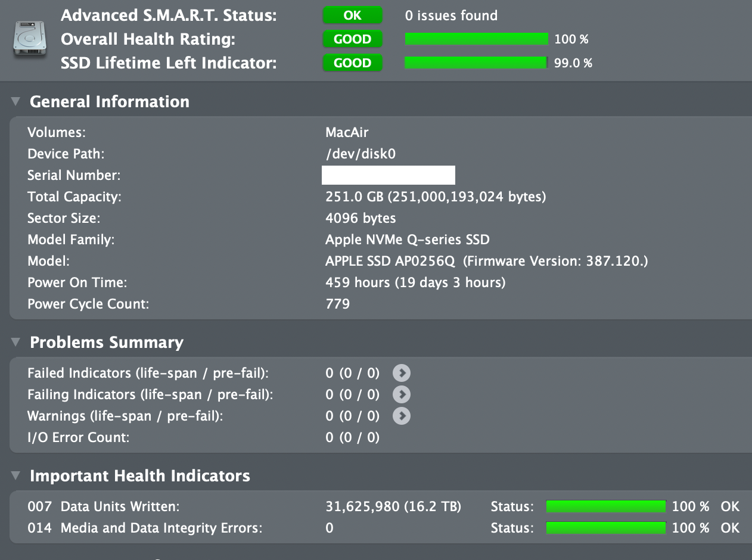Viewport: 752px width, 560px height.
Task: Click the "0 issues found" text
Action: [x=451, y=15]
